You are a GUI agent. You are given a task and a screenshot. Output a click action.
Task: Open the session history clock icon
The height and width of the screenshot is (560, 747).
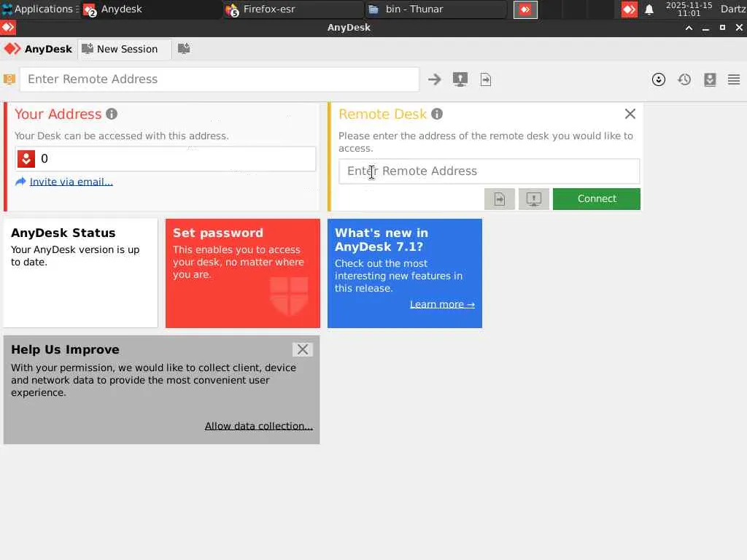[x=684, y=79]
